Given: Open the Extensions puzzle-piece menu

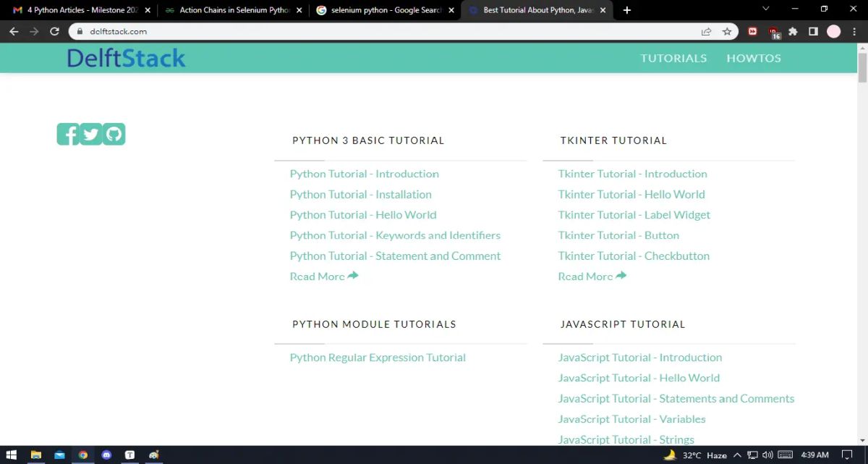Looking at the screenshot, I should (793, 32).
